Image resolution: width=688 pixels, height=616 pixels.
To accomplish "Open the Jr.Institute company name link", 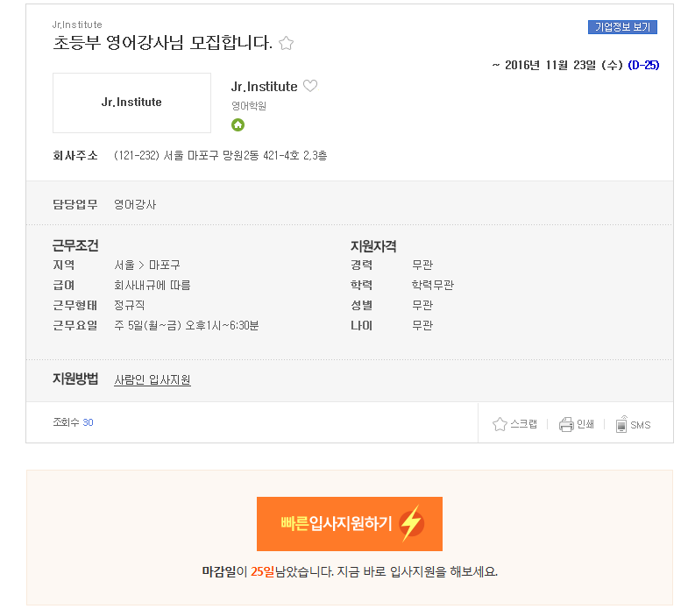I will (x=264, y=87).
